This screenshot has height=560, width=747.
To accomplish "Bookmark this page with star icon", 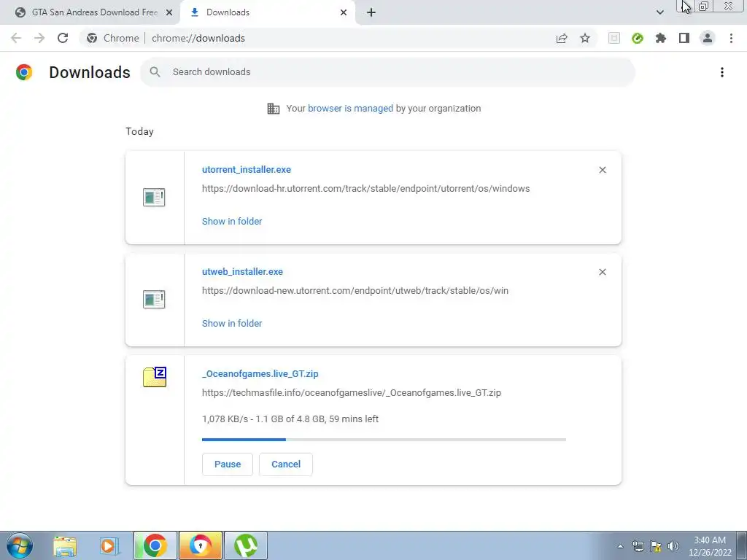I will click(x=585, y=38).
